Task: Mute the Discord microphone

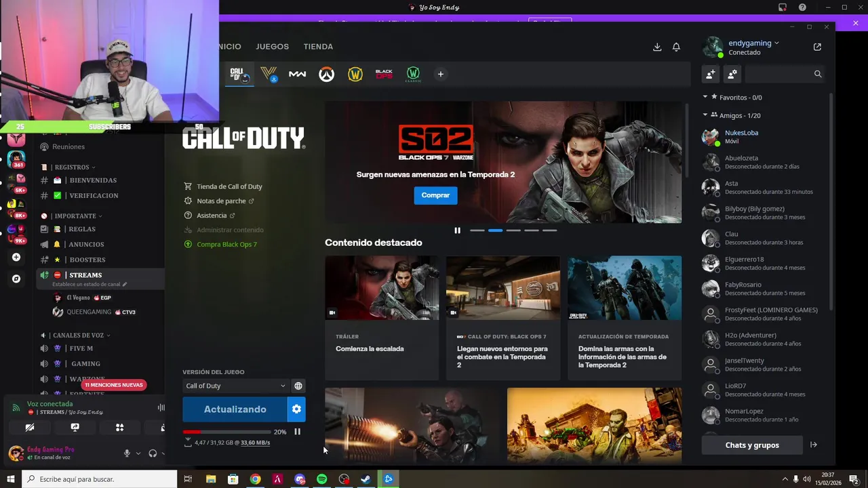Action: 126,453
